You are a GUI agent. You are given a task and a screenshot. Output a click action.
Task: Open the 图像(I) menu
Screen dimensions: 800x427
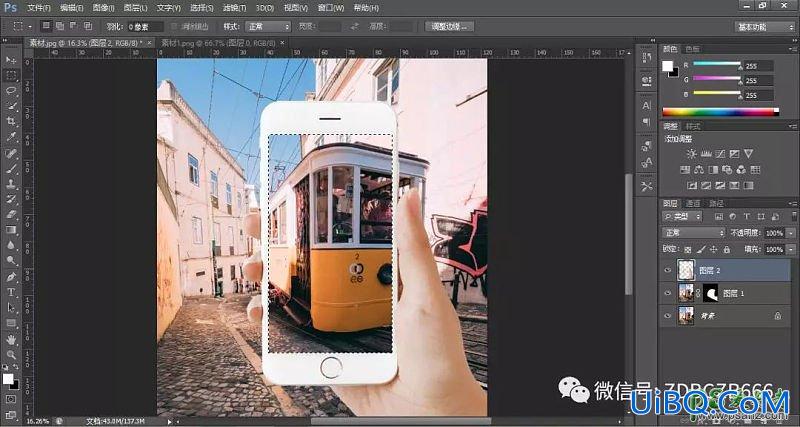pyautogui.click(x=104, y=8)
